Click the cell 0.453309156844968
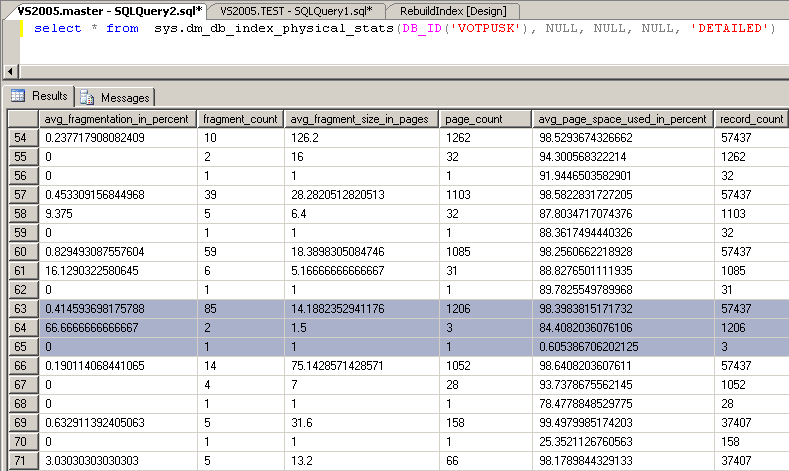 click(x=118, y=195)
